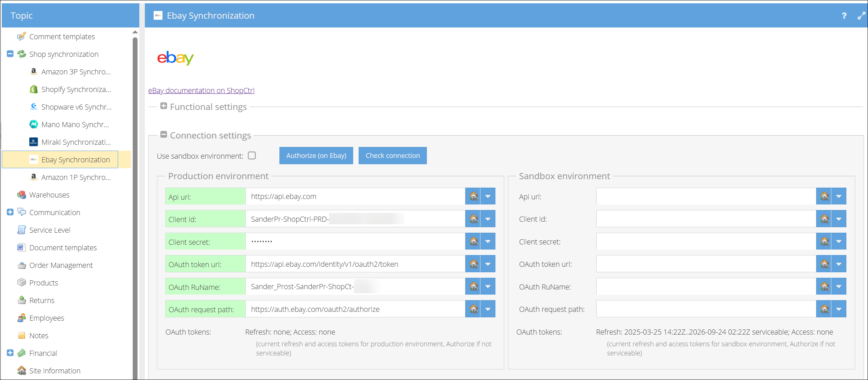
Task: Click the Returns icon in sidebar
Action: point(22,300)
